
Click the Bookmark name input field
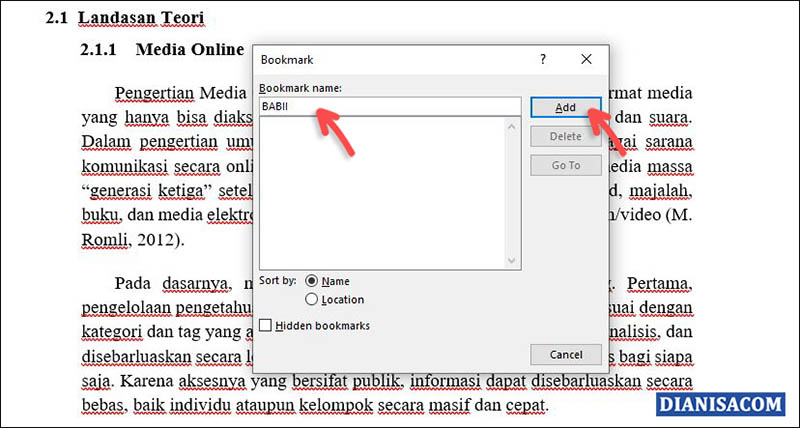[x=390, y=107]
